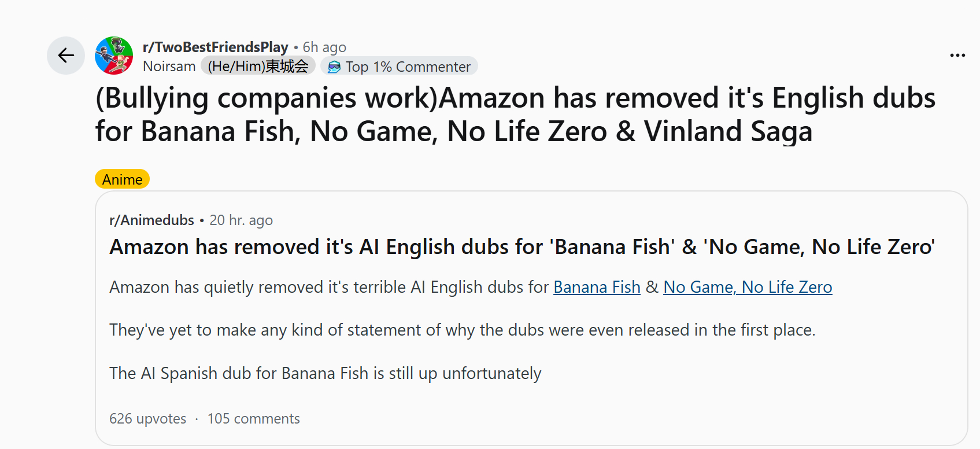Viewport: 980px width, 449px height.
Task: Open the three-dot post options menu
Action: click(x=957, y=56)
